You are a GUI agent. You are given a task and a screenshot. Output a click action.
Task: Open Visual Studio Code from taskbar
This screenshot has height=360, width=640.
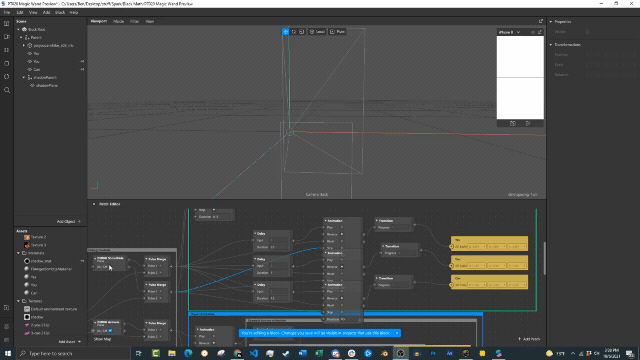tap(253, 353)
